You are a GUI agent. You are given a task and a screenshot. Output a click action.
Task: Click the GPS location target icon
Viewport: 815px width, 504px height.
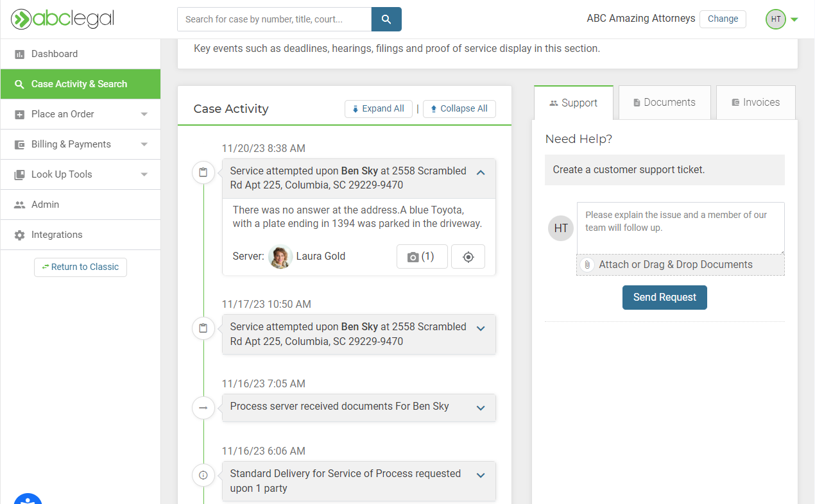click(x=468, y=256)
